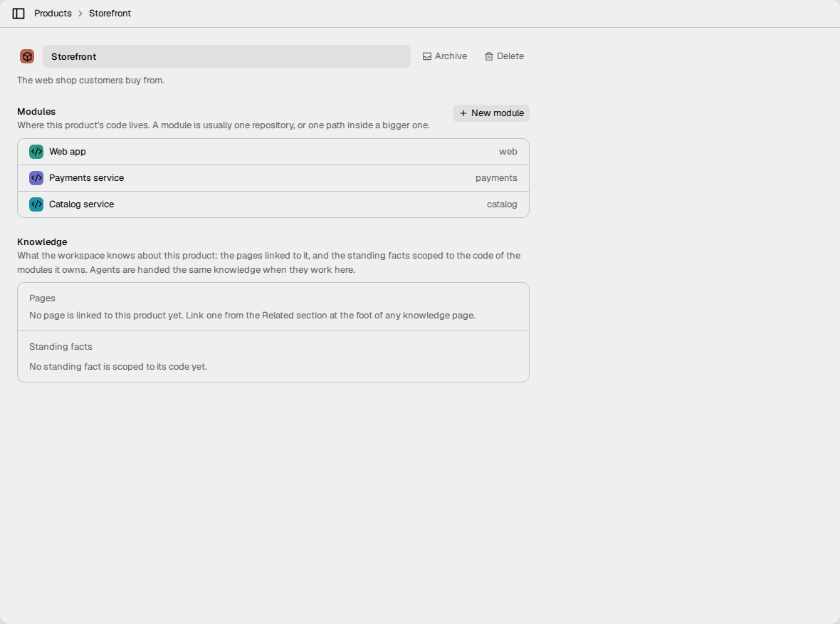The image size is (840, 624).
Task: Click the product description 'The web shop customers buy from.'
Action: coord(90,80)
